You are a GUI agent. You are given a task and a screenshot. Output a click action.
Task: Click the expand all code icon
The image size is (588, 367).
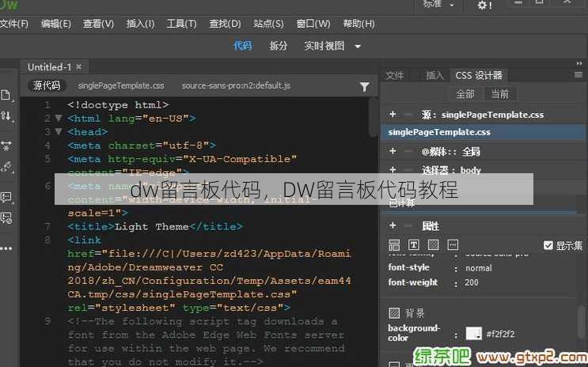pyautogui.click(x=6, y=146)
